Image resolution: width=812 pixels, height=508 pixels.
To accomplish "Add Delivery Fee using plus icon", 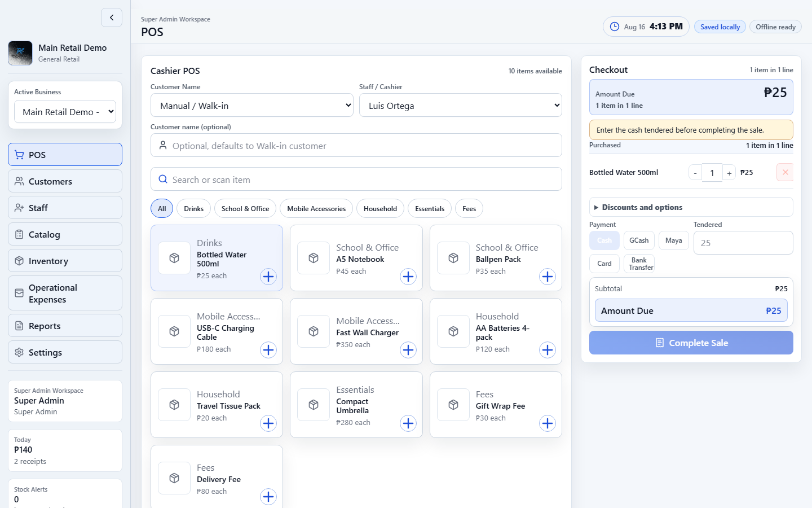I will [x=268, y=497].
